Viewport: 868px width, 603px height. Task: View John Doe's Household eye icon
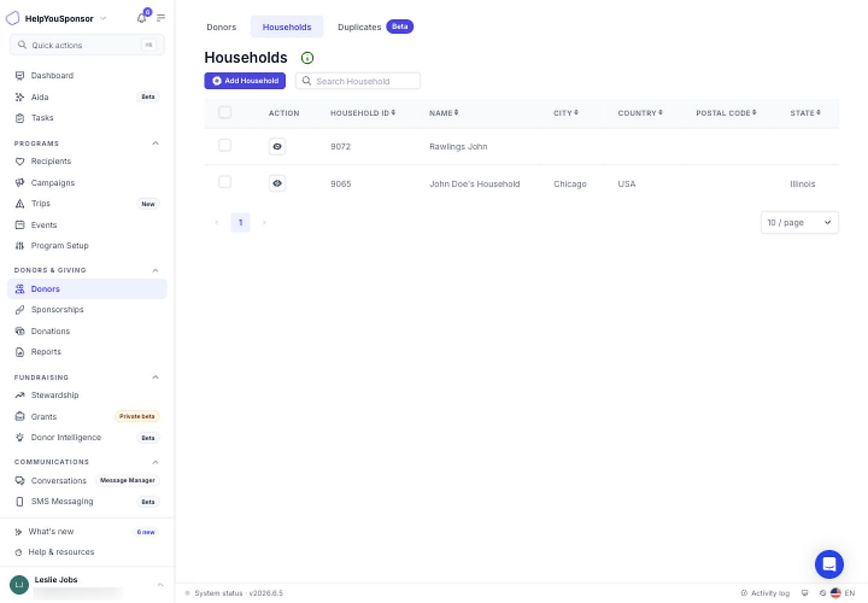coord(277,183)
